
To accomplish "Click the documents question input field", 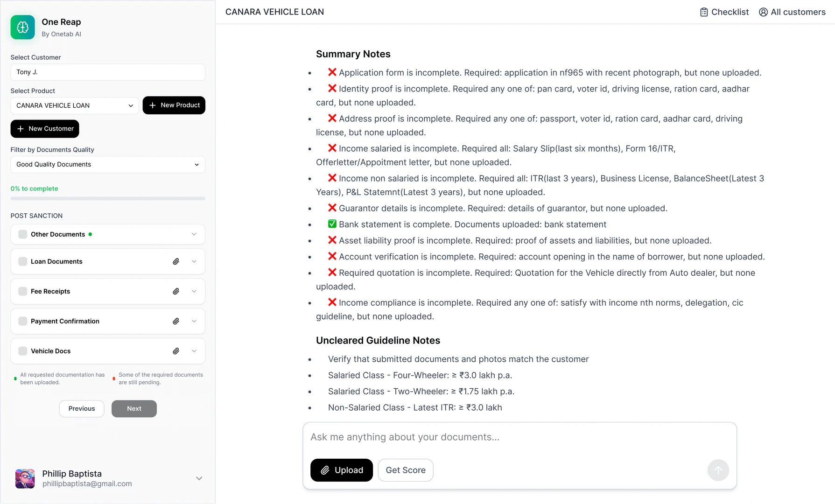I will click(519, 437).
